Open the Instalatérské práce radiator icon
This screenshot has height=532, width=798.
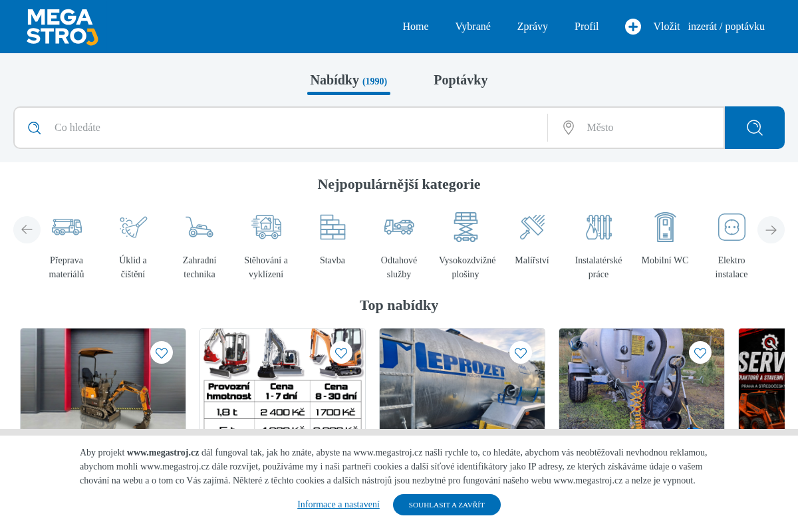click(x=598, y=227)
